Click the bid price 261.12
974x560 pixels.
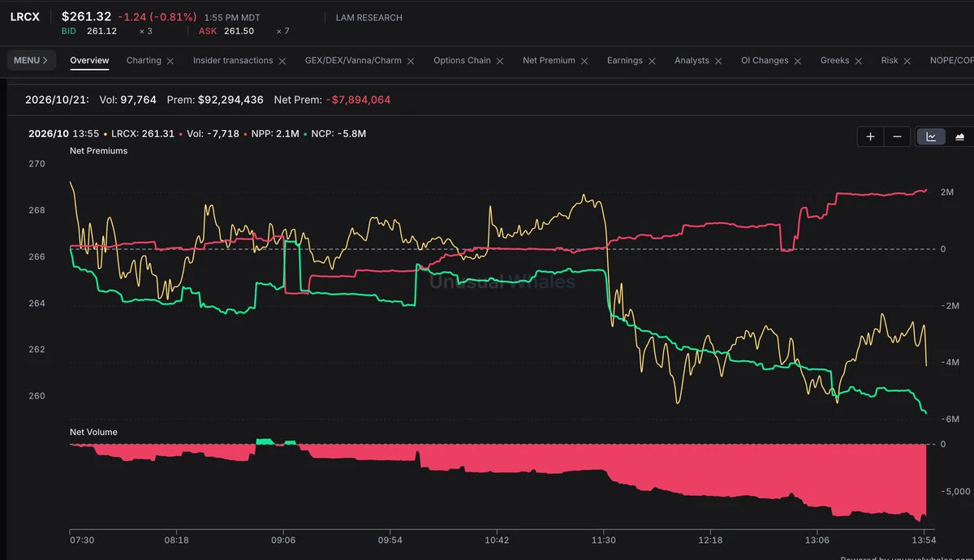pyautogui.click(x=101, y=31)
